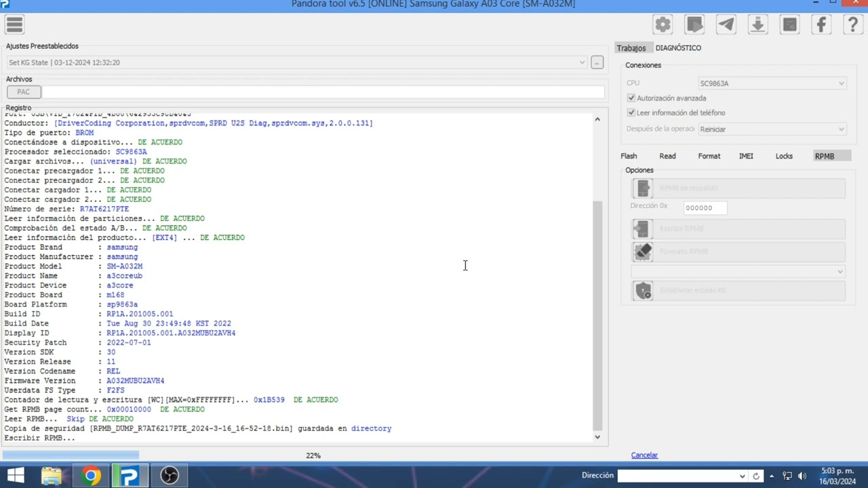Click the Formato RPMB eraser icon
The image size is (868, 488).
pos(643,251)
